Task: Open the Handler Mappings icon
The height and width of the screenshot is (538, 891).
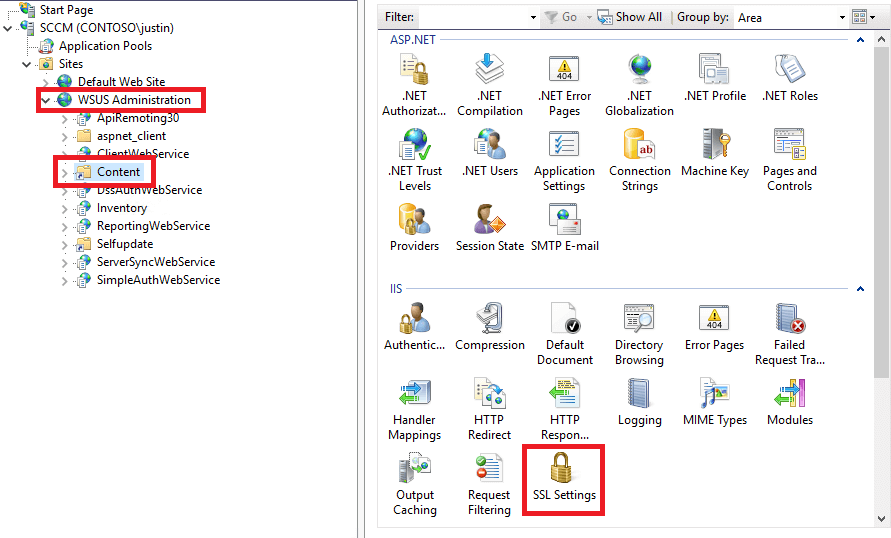Action: 414,410
